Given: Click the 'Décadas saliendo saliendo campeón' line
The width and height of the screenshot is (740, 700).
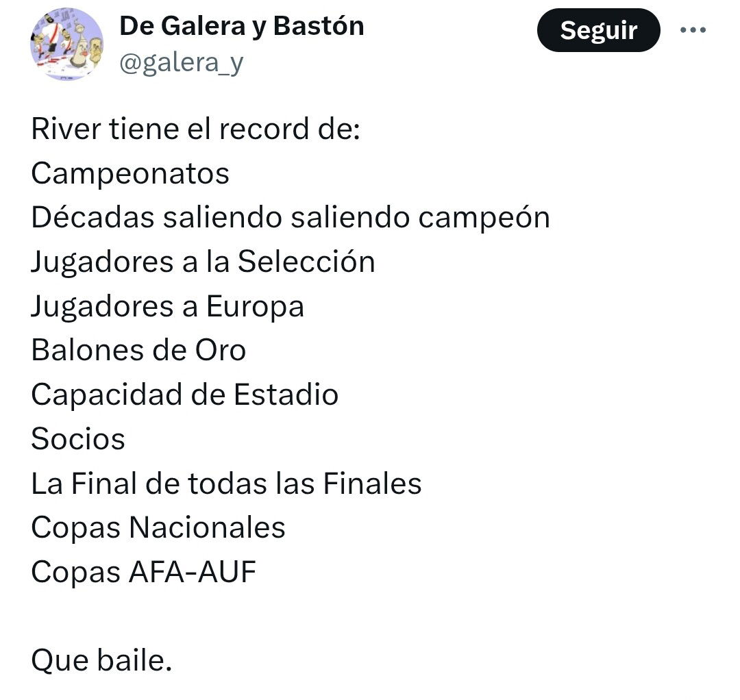Looking at the screenshot, I should point(291,218).
